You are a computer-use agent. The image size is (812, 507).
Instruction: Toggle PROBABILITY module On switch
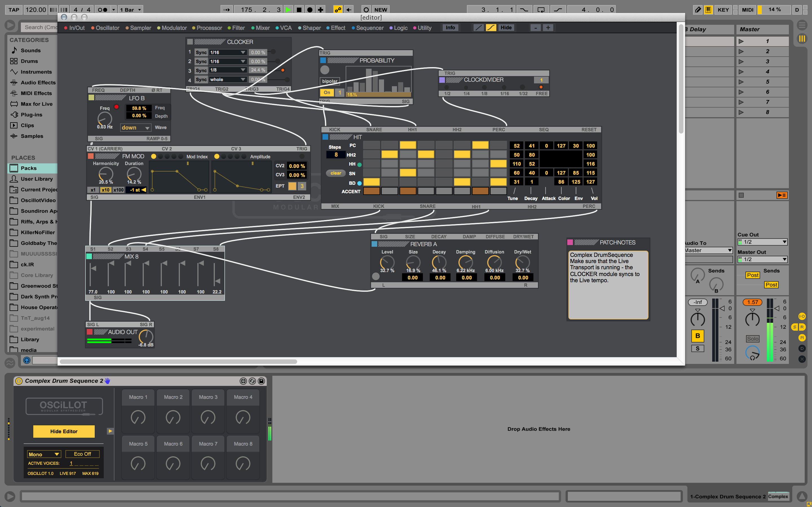click(x=327, y=93)
